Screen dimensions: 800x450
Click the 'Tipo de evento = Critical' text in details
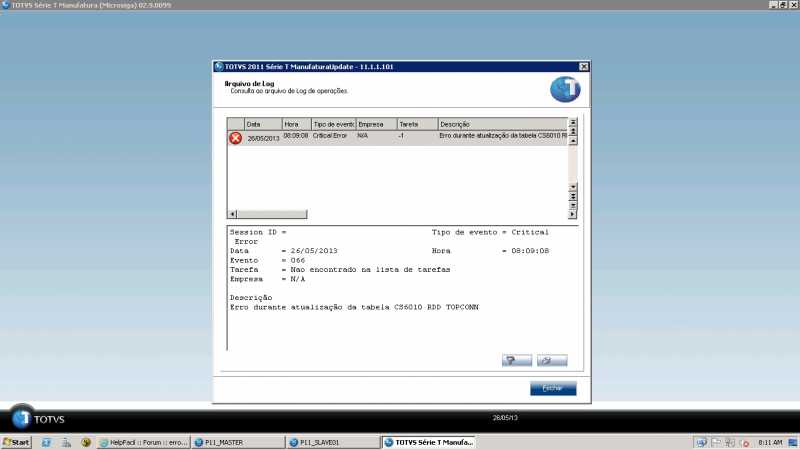pyautogui.click(x=490, y=232)
